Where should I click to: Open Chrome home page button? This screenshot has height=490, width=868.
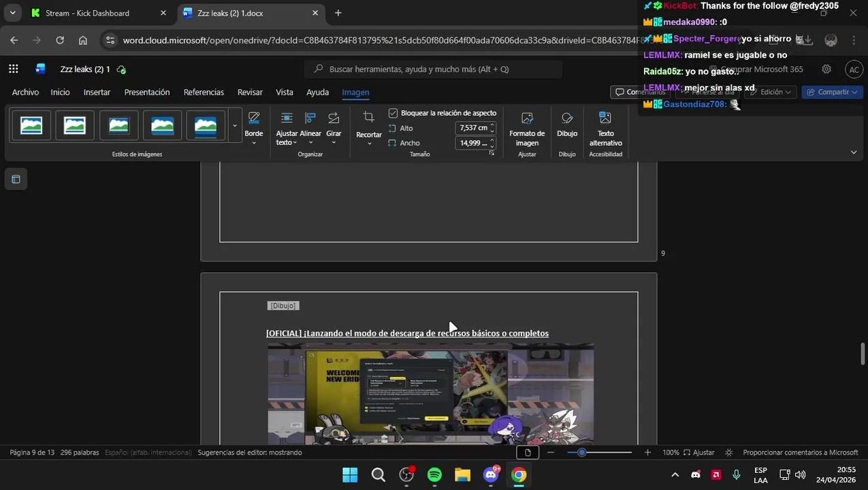pos(83,40)
